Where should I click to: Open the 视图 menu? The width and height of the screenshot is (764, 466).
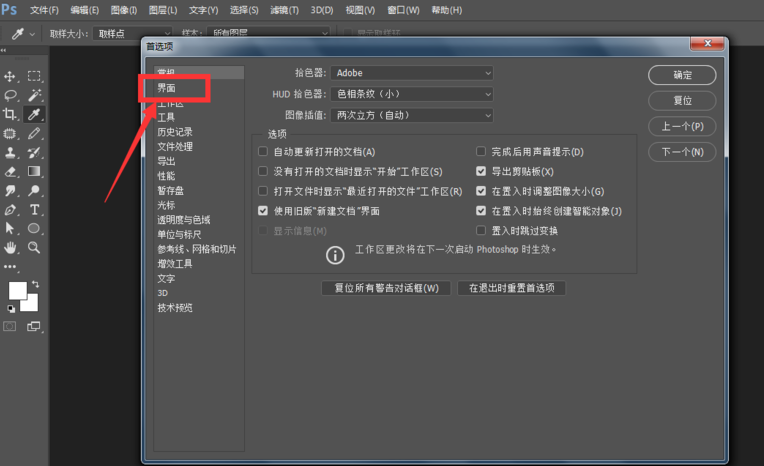click(361, 10)
